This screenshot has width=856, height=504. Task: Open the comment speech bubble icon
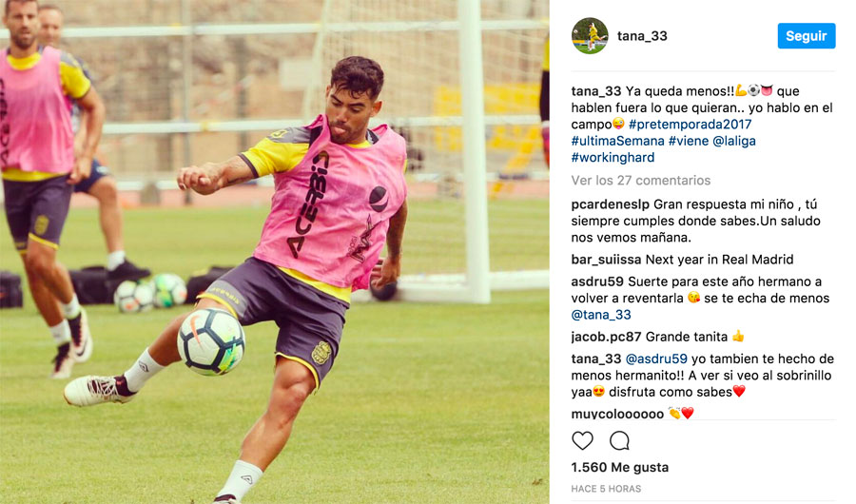619,440
